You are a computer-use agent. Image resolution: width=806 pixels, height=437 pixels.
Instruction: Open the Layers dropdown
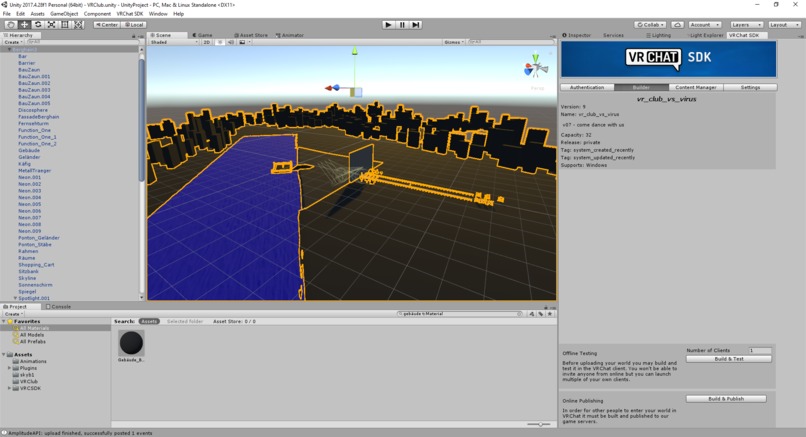(x=746, y=25)
